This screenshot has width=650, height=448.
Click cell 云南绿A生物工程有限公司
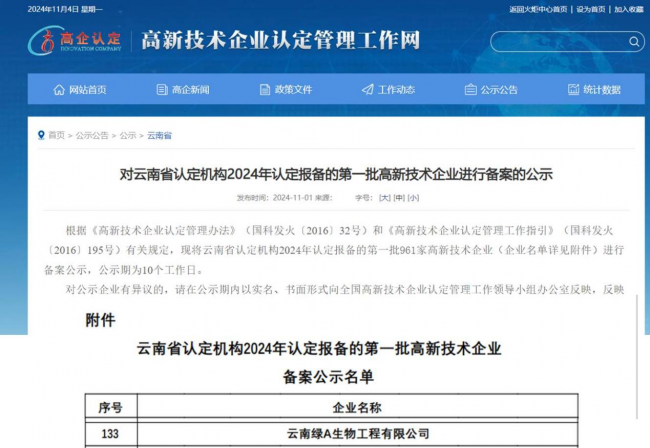tap(358, 433)
